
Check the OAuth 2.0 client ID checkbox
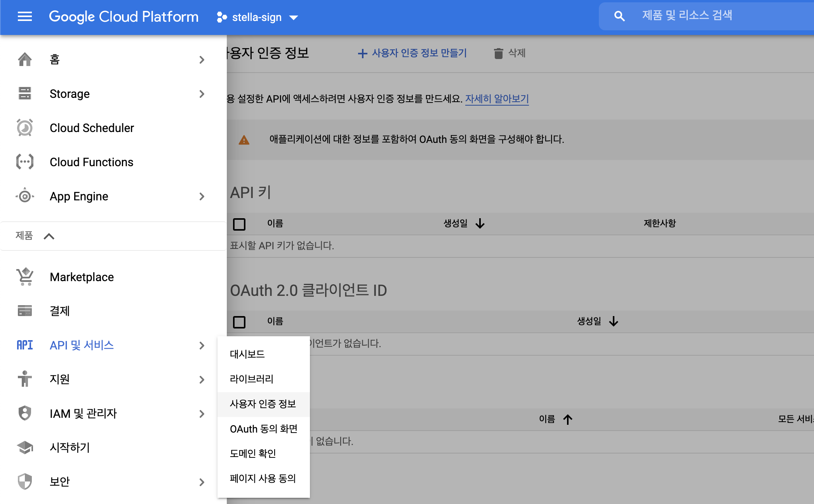239,322
